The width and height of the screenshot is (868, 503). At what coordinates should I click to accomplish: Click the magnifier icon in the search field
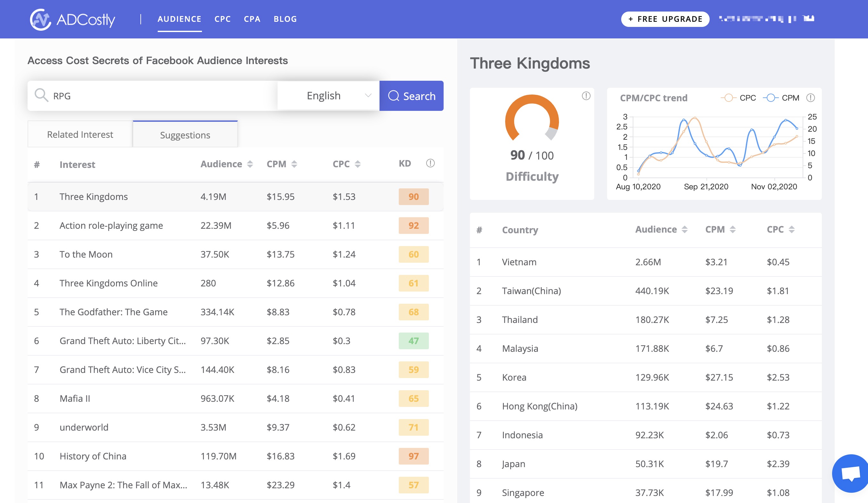(x=41, y=95)
